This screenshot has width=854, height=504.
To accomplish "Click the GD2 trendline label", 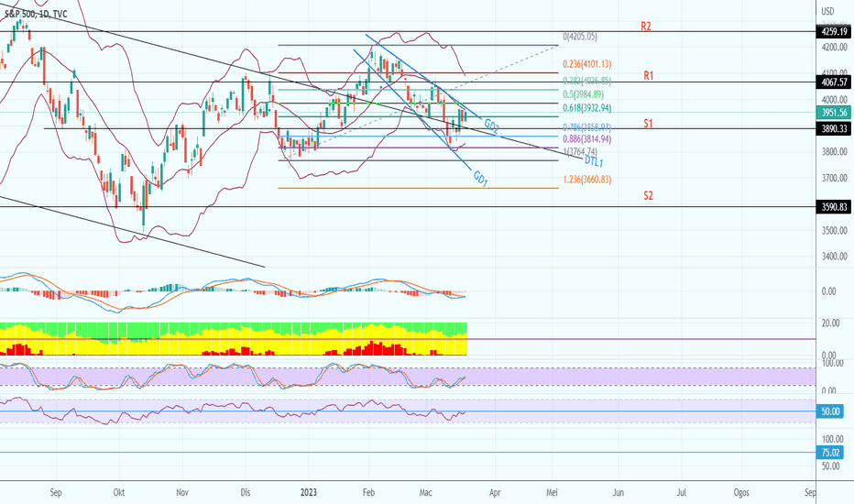I will pyautogui.click(x=492, y=126).
